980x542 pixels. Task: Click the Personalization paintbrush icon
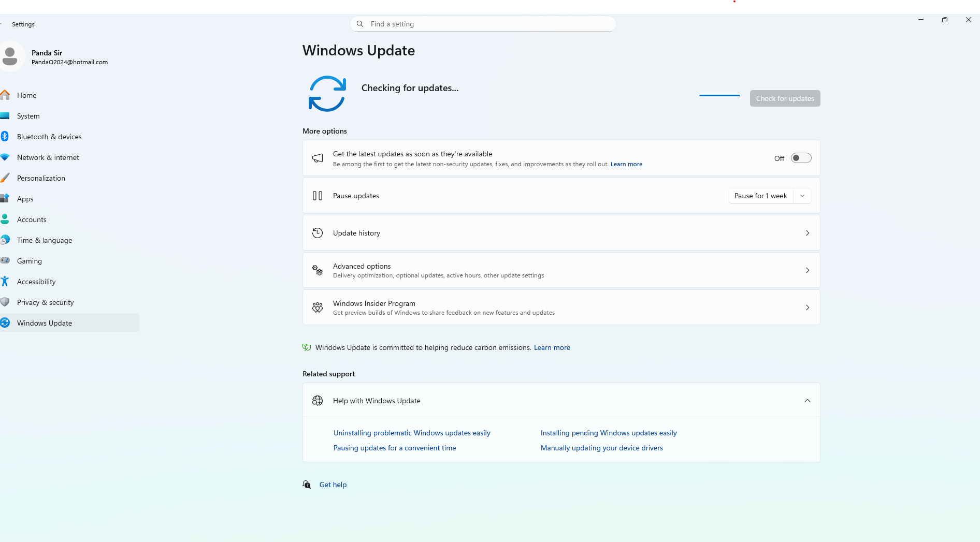[x=5, y=178]
